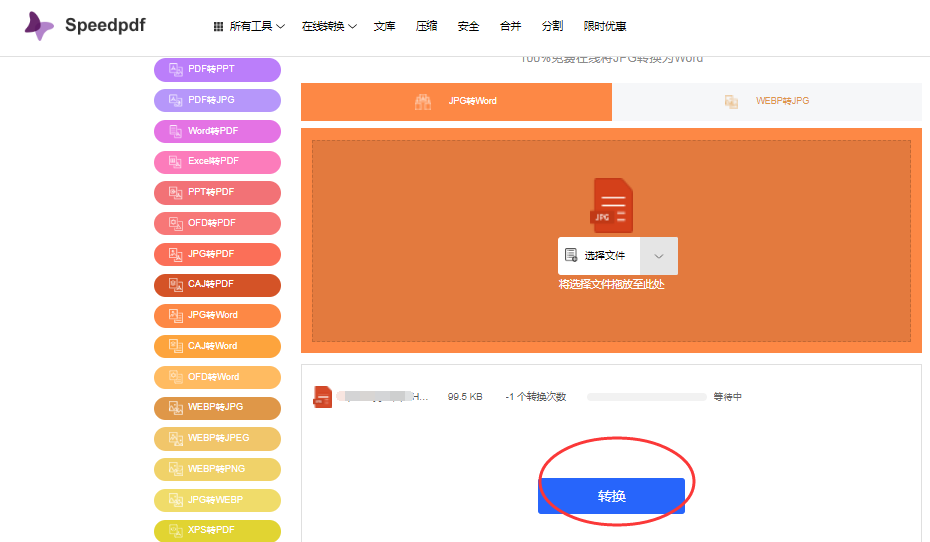
Task: Click the Speedpdf butterfly logo icon
Action: coord(39,25)
